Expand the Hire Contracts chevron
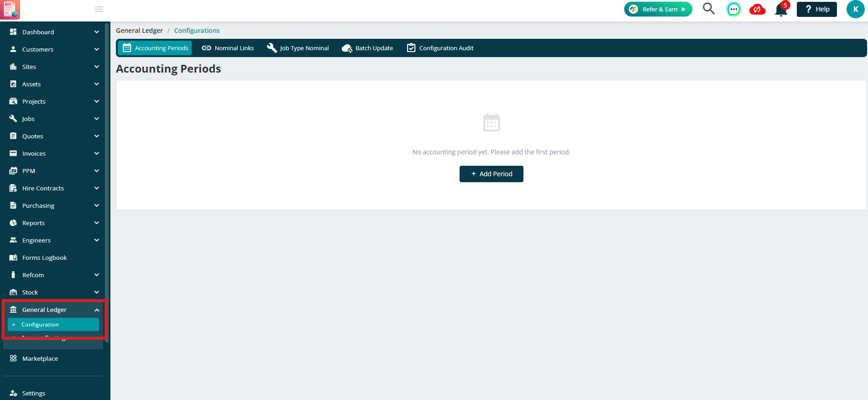 96,188
